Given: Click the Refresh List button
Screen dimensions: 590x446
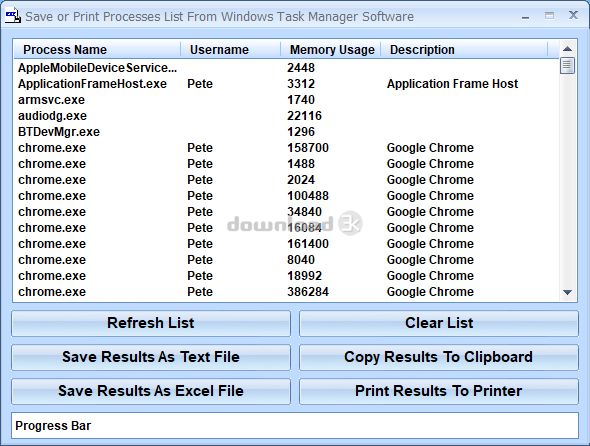Looking at the screenshot, I should click(x=151, y=323).
